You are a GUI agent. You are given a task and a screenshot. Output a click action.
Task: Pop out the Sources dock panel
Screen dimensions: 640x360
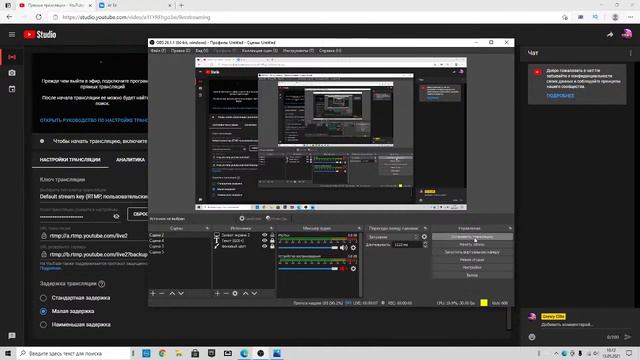click(271, 228)
